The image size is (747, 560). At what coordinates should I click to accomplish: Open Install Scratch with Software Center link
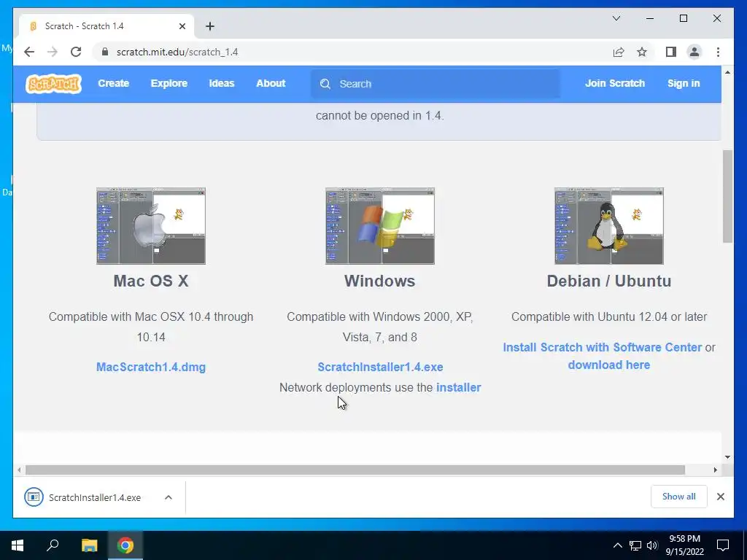(602, 348)
